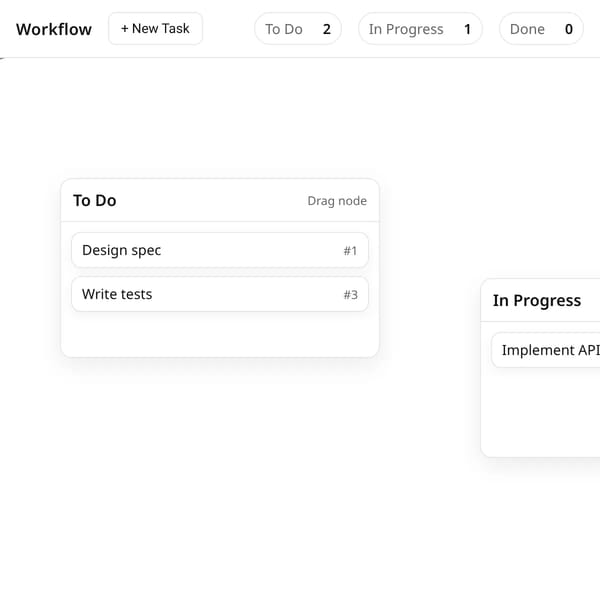Click the In Progress column header
The image size is (600, 600).
[x=540, y=301]
